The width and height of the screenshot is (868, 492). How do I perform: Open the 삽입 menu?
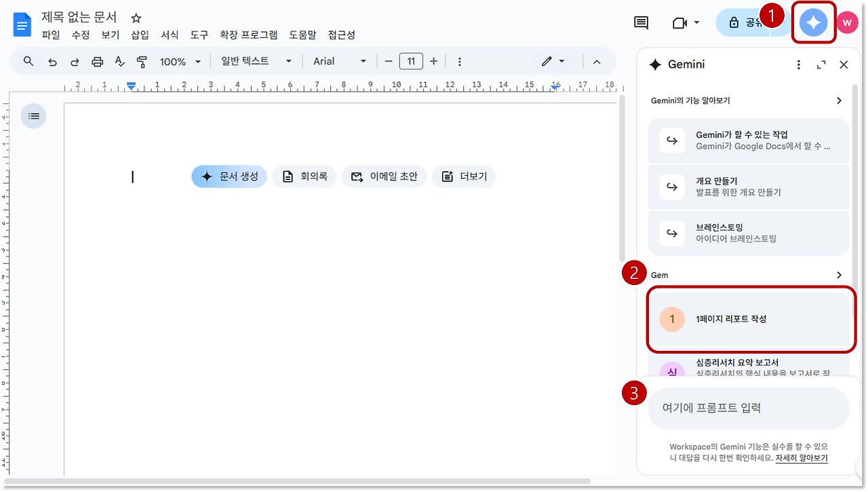point(140,35)
